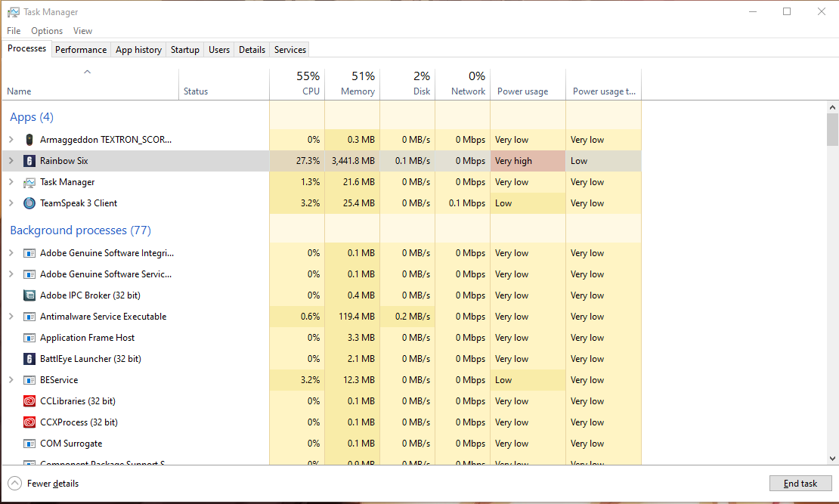Click the Rainbow Six app icon
The width and height of the screenshot is (839, 504).
point(29,161)
